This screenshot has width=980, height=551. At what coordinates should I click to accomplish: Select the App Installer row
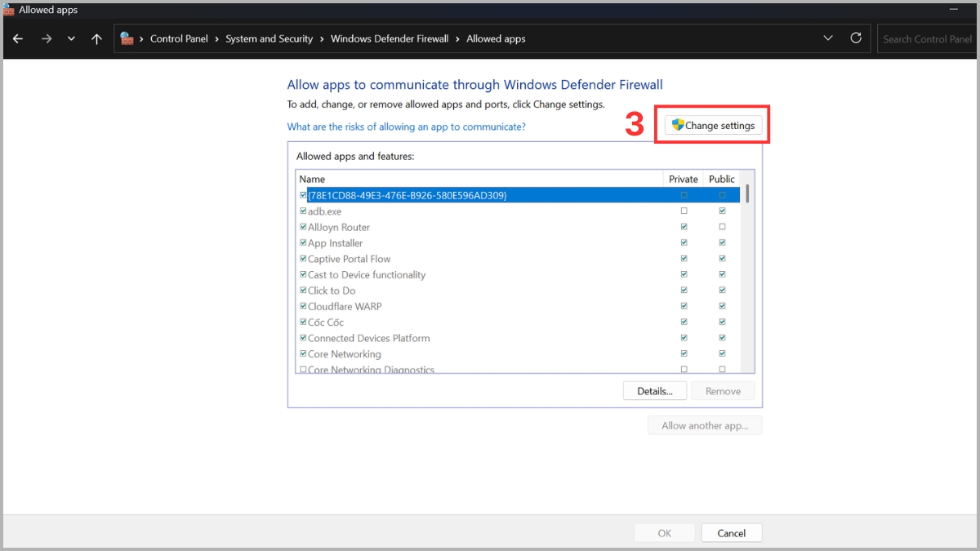(x=519, y=242)
